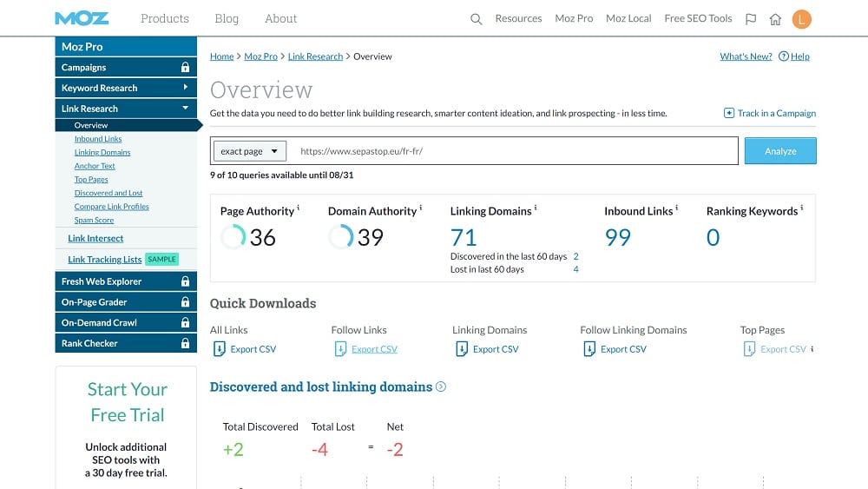Collapse the Link Research sidebar section

[126, 108]
